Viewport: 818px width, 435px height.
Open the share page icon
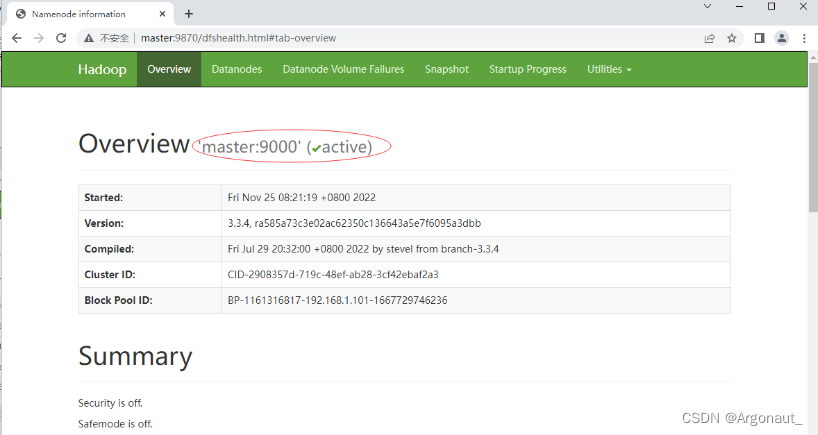pos(709,38)
